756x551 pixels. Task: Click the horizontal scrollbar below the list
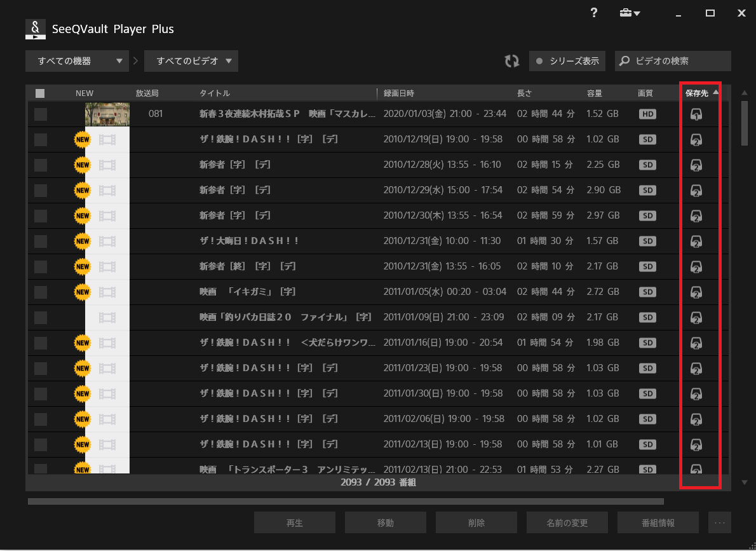[346, 501]
